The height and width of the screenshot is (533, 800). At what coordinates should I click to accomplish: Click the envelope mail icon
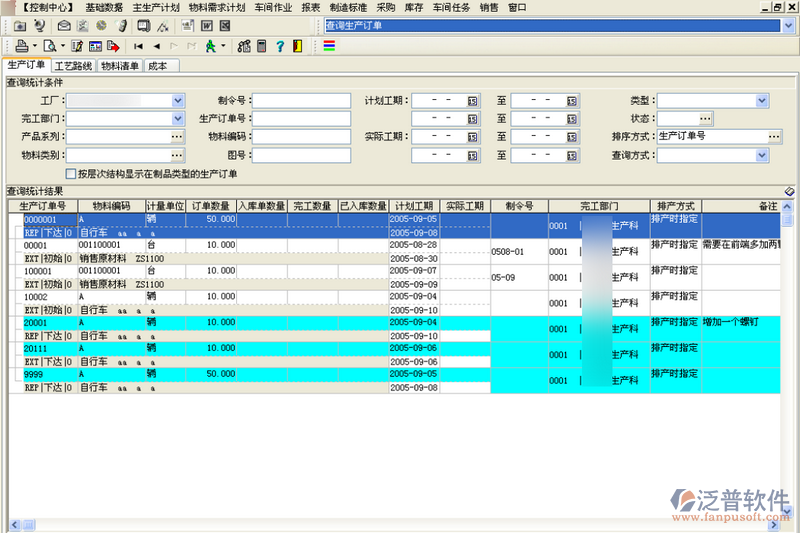(x=65, y=25)
